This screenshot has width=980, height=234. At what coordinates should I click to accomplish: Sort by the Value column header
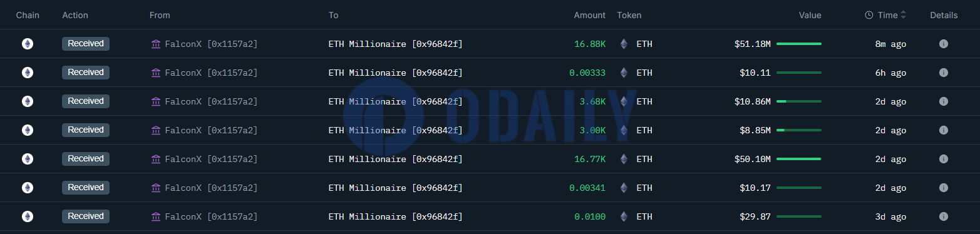click(x=810, y=15)
